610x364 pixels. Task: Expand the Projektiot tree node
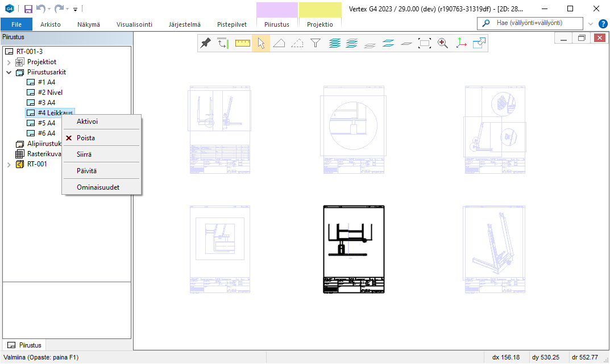9,62
